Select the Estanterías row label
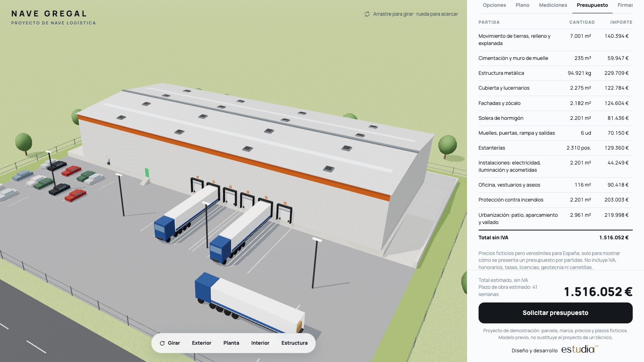 pyautogui.click(x=492, y=148)
